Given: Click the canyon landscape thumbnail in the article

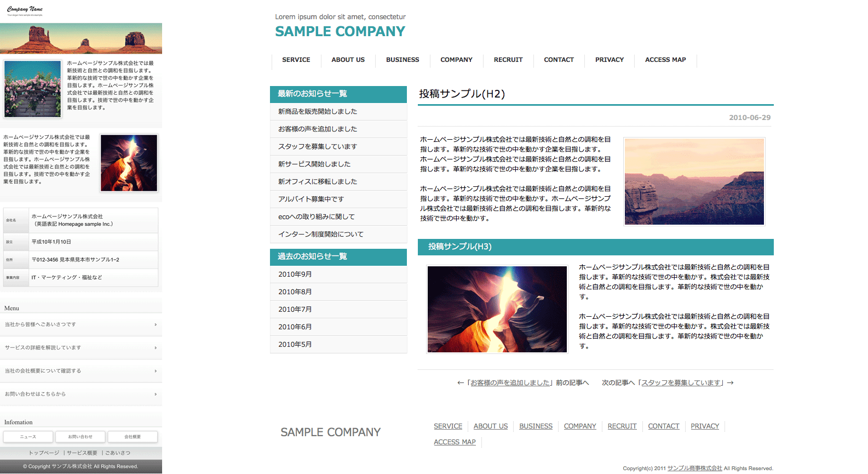Looking at the screenshot, I should [694, 181].
